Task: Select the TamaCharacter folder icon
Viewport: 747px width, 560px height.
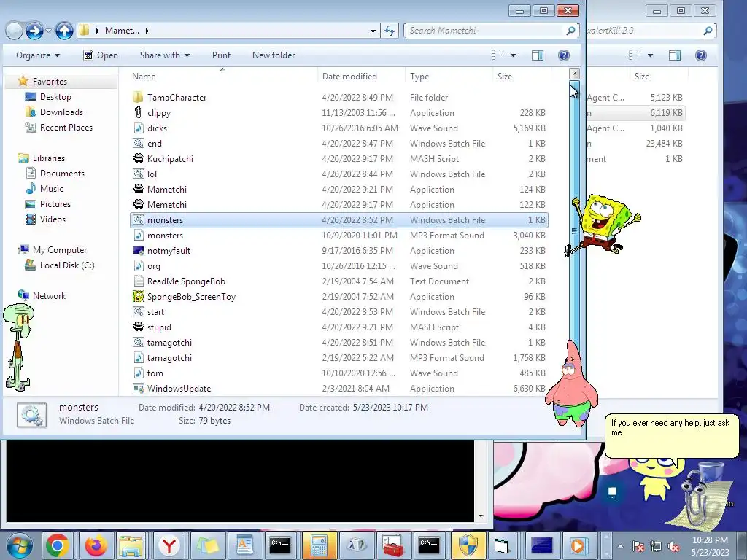Action: click(x=138, y=97)
